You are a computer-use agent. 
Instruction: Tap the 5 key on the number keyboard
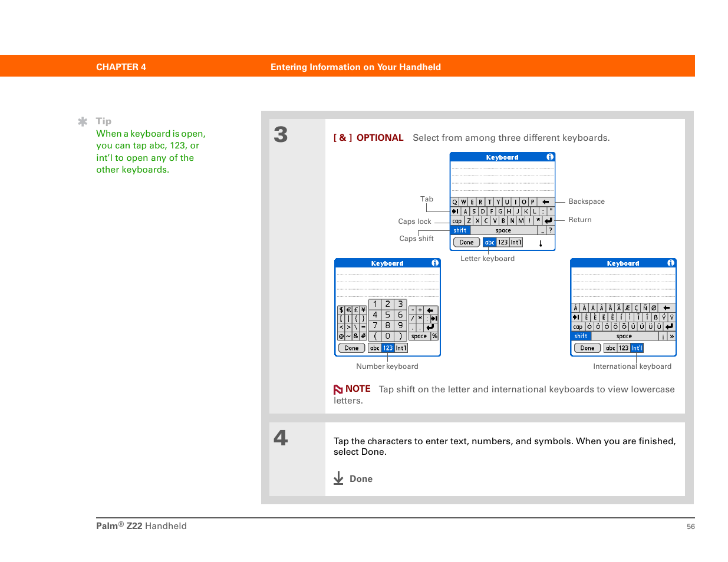(388, 315)
